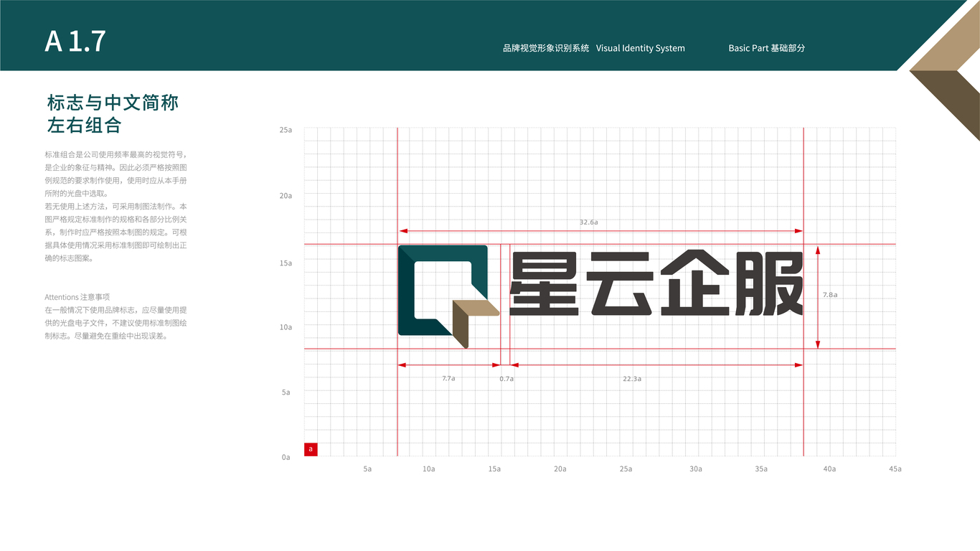Click the 10a label on horizontal axis

pyautogui.click(x=428, y=469)
